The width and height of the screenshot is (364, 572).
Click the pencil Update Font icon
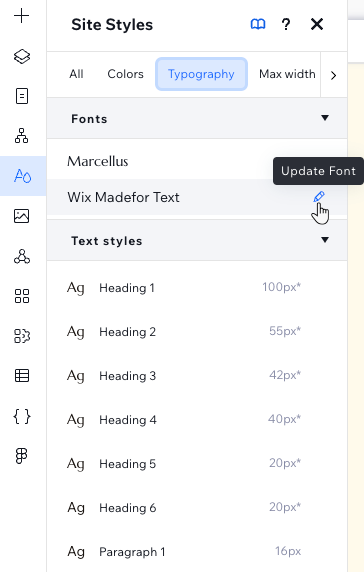tap(319, 197)
